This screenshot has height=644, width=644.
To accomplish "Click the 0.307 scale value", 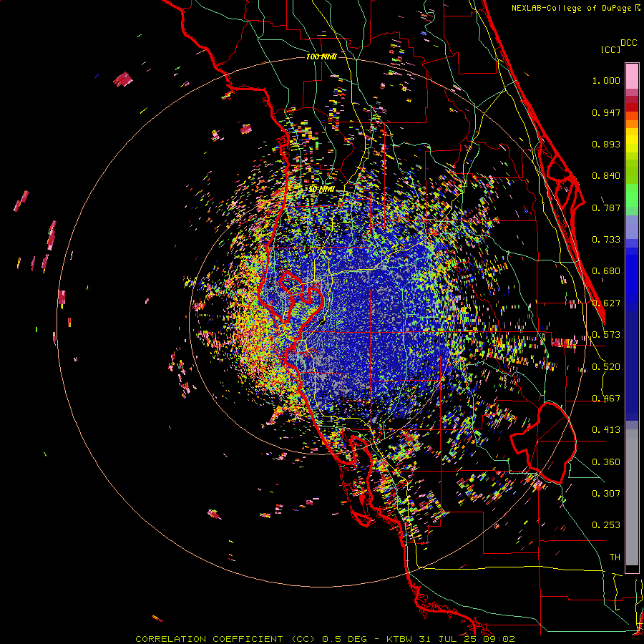I will click(x=606, y=493).
